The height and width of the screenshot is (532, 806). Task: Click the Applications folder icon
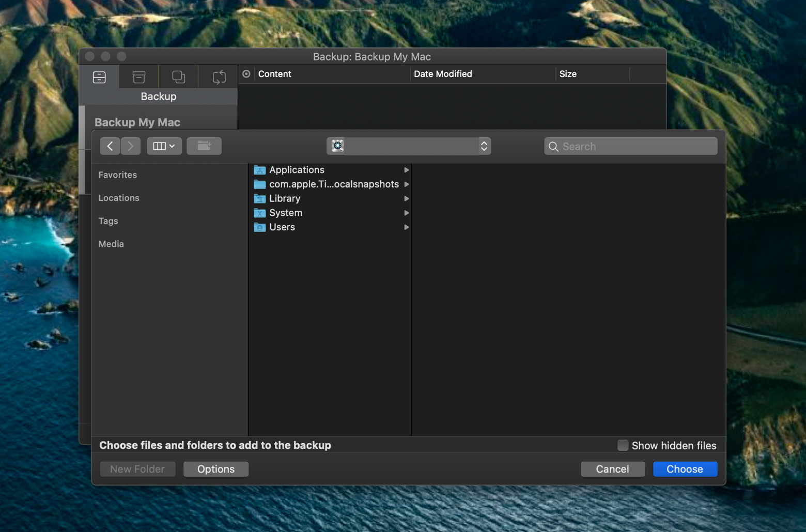(x=260, y=170)
